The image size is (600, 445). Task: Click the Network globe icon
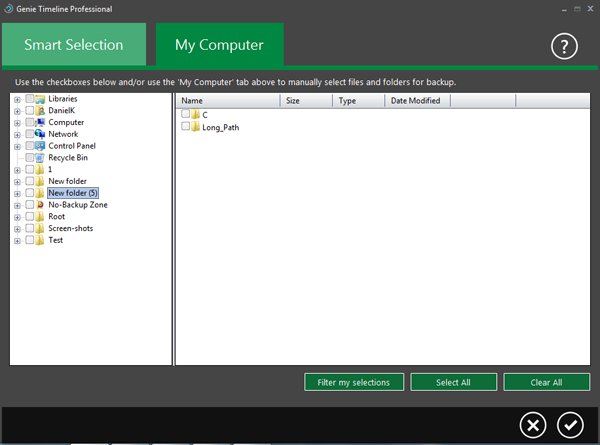(40, 134)
